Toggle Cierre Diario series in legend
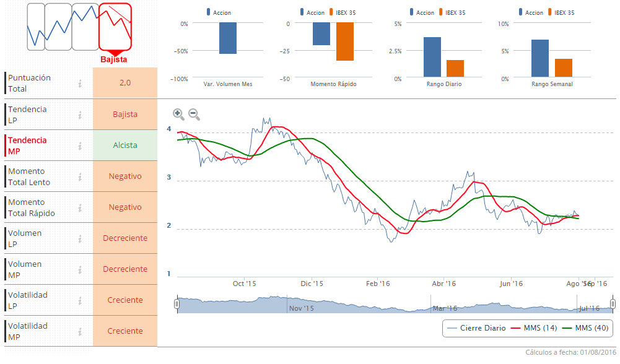Screen dimensions: 620x364 (x=476, y=328)
